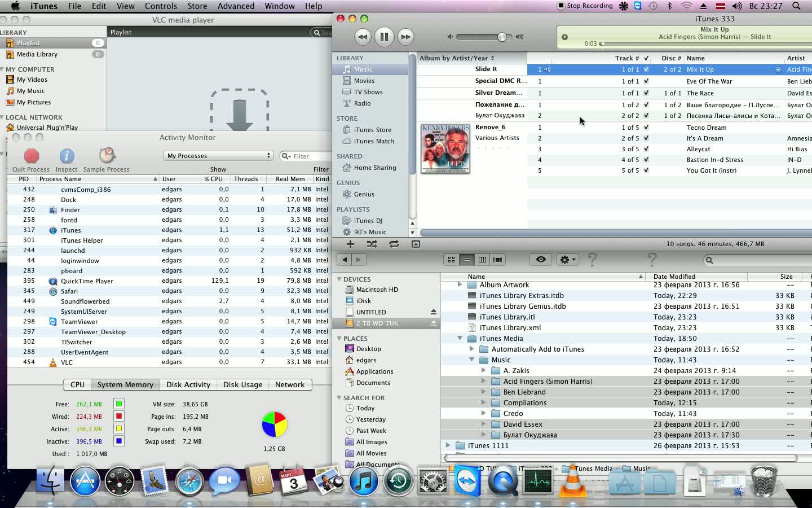Switch Finder to column view

482,260
